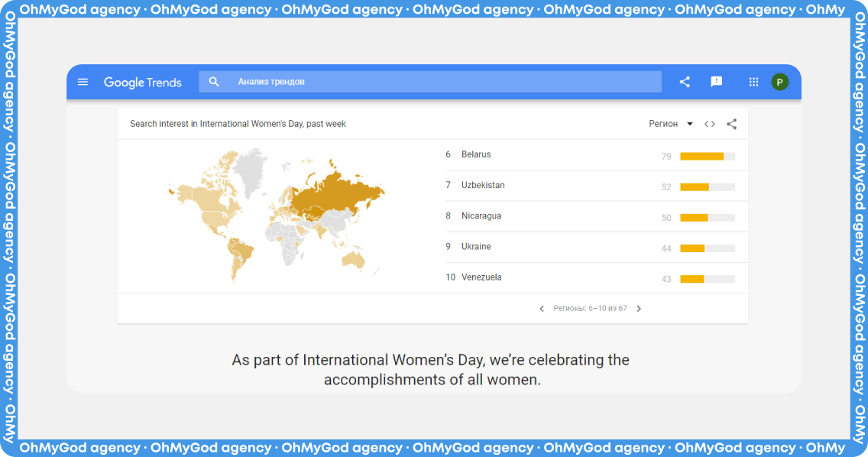
Task: Expand the Регион dropdown
Action: point(670,124)
